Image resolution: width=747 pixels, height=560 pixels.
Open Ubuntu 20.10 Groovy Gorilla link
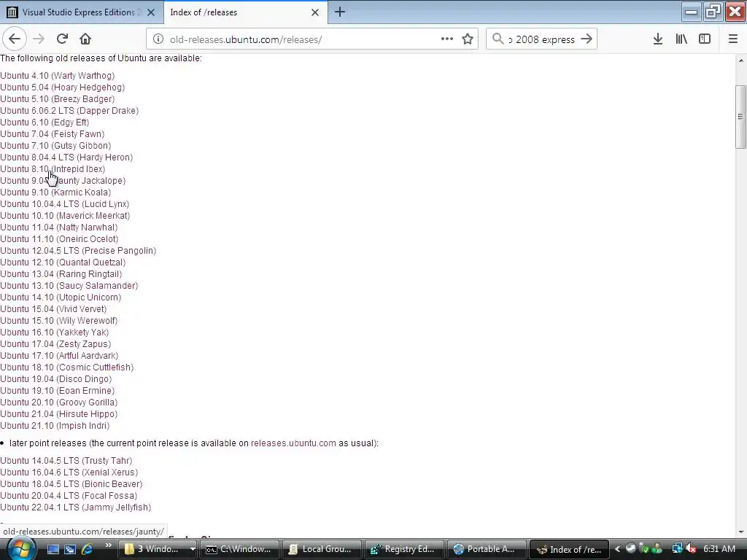(x=58, y=402)
